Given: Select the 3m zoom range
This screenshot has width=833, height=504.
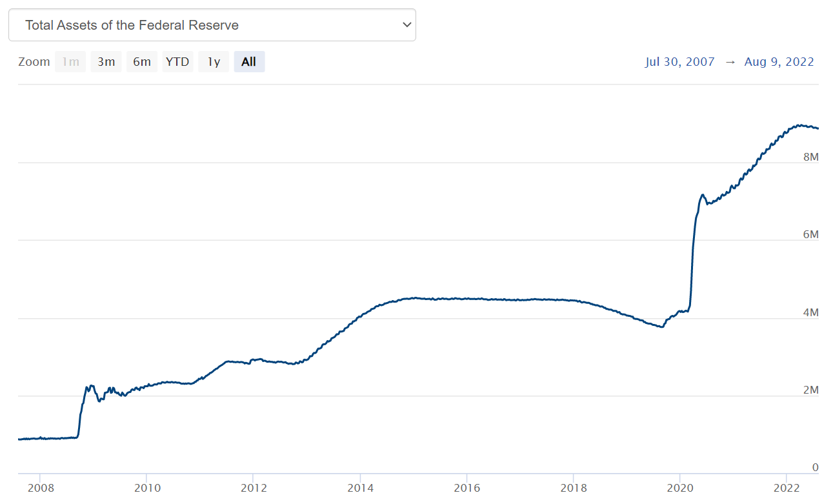Looking at the screenshot, I should [x=106, y=61].
